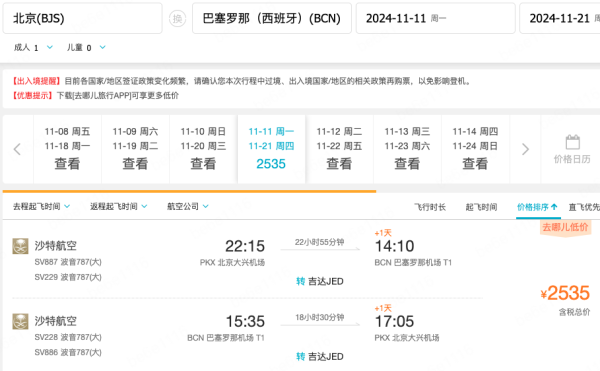
Task: Click transfer icon next to 吉达JED outbound
Action: pyautogui.click(x=300, y=282)
